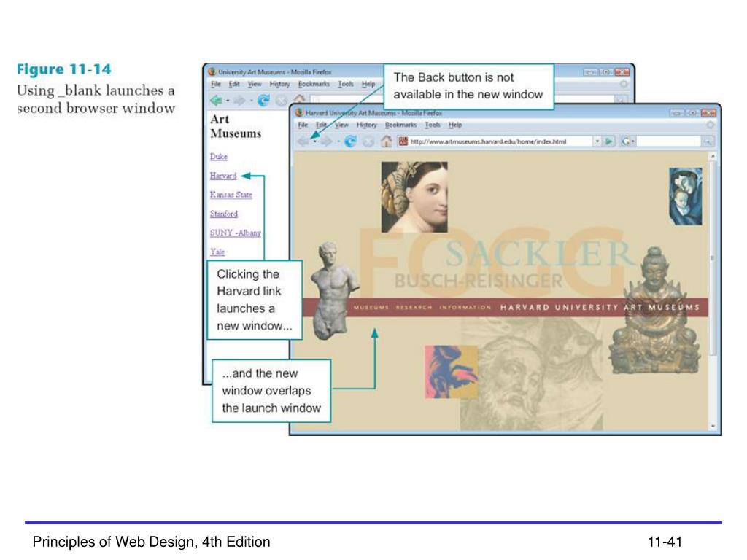The height and width of the screenshot is (560, 747).
Task: Click the Firefox icon in Harvard window title bar
Action: (x=299, y=113)
